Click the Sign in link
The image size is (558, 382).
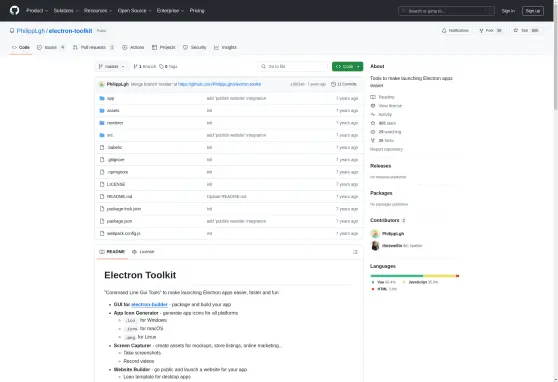tap(508, 11)
